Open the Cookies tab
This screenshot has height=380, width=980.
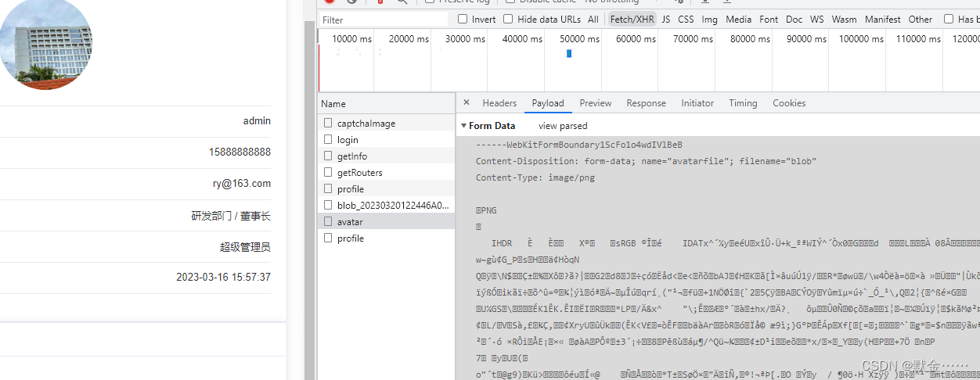(789, 103)
